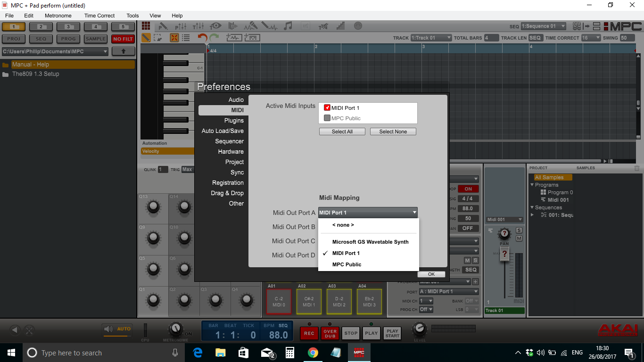Viewport: 644px width, 362px height.
Task: Click the stacked rectangles layout icon
Action: 597,26
